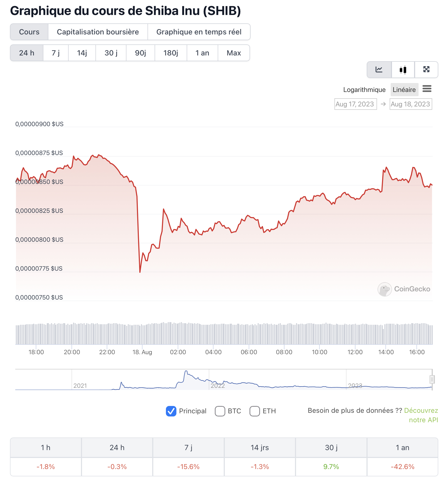This screenshot has height=479, width=448.
Task: Select Logarithmique scale option
Action: [x=364, y=90]
